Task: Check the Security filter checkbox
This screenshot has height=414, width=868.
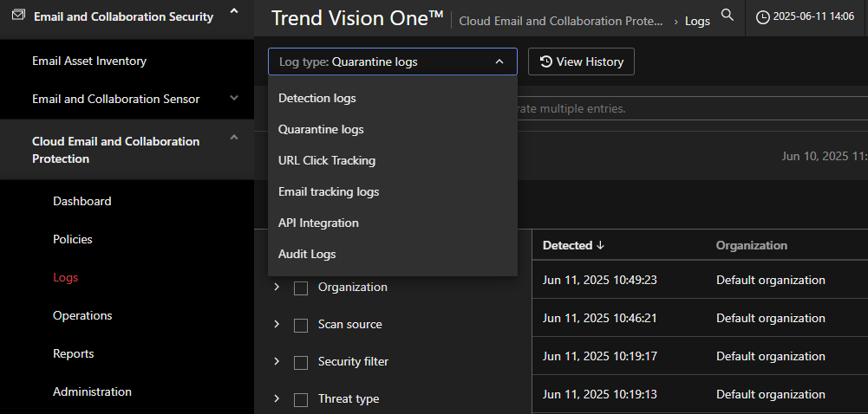Action: 301,362
